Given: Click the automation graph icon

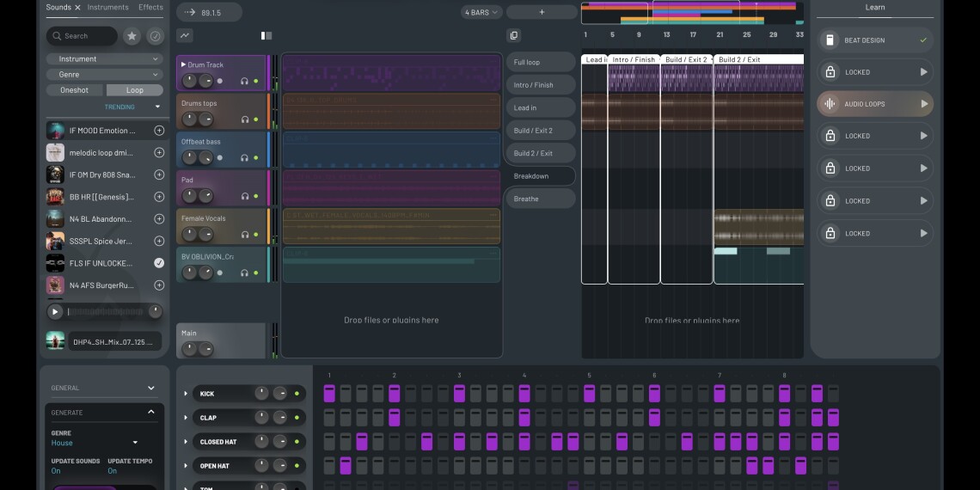Looking at the screenshot, I should click(x=185, y=35).
